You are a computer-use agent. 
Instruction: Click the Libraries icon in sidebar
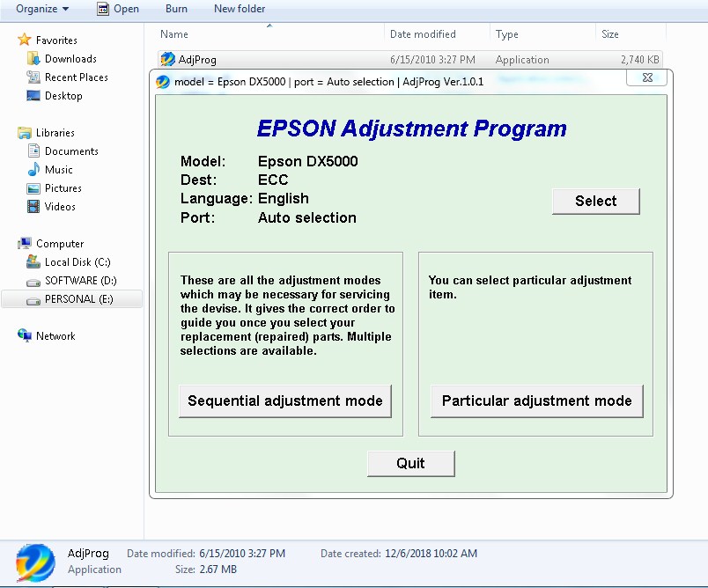tap(25, 133)
